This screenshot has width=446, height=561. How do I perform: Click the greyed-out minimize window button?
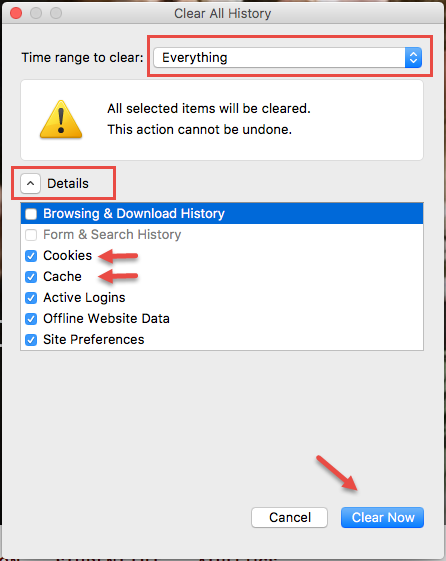[x=36, y=13]
